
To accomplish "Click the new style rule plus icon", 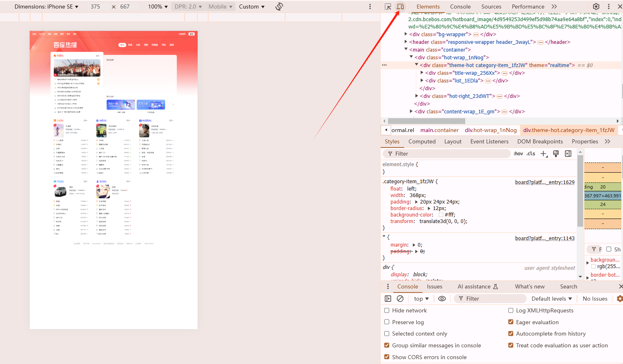I will pos(544,154).
